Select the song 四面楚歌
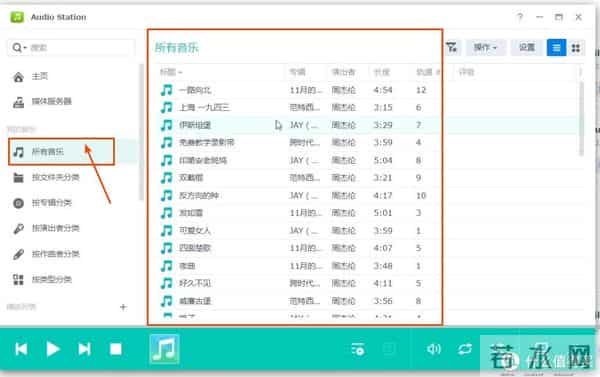This screenshot has width=600, height=377. pos(195,248)
